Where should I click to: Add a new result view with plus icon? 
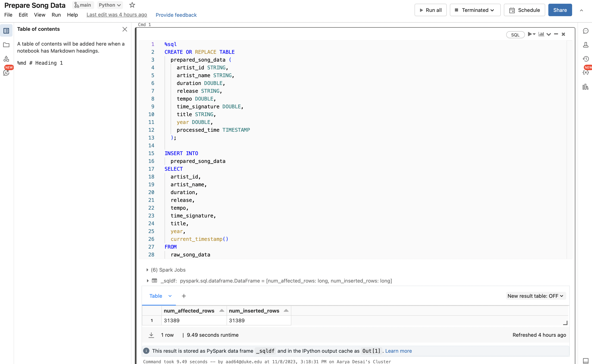point(184,296)
